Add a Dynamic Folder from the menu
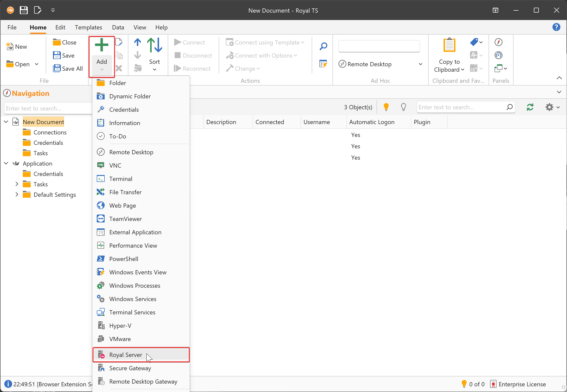 [x=141, y=96]
